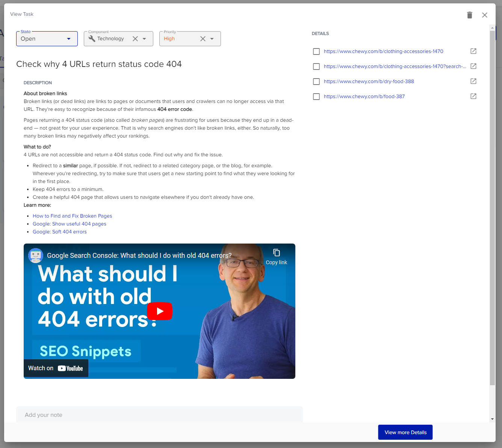This screenshot has width=502, height=448.
Task: Copy the video link icon
Action: click(277, 253)
